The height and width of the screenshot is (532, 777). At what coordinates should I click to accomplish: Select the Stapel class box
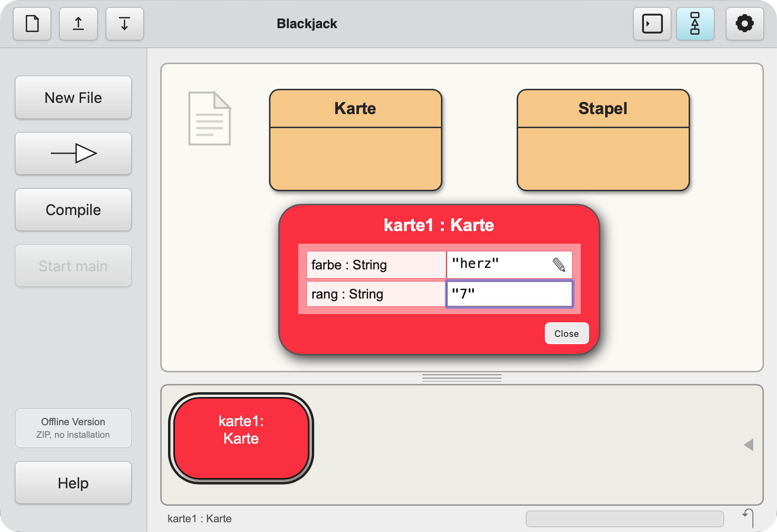point(603,140)
